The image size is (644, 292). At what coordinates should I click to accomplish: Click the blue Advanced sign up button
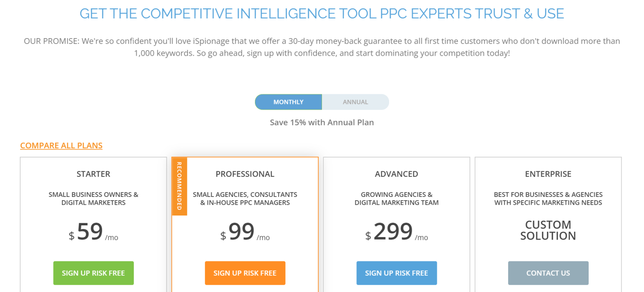[x=397, y=273]
